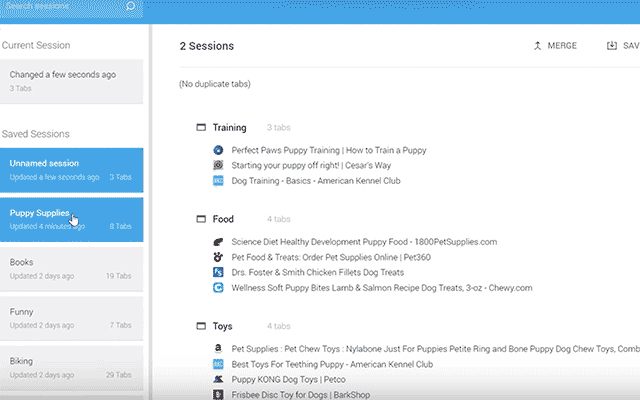Select the Puppy Supplies saved session
The width and height of the screenshot is (640, 400).
pos(72,218)
